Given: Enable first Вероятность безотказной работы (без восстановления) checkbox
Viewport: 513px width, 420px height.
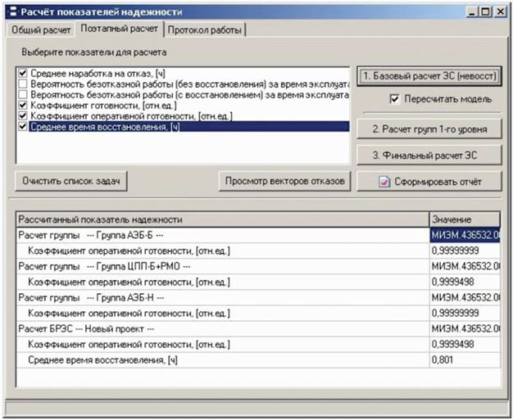Looking at the screenshot, I should coord(22,84).
